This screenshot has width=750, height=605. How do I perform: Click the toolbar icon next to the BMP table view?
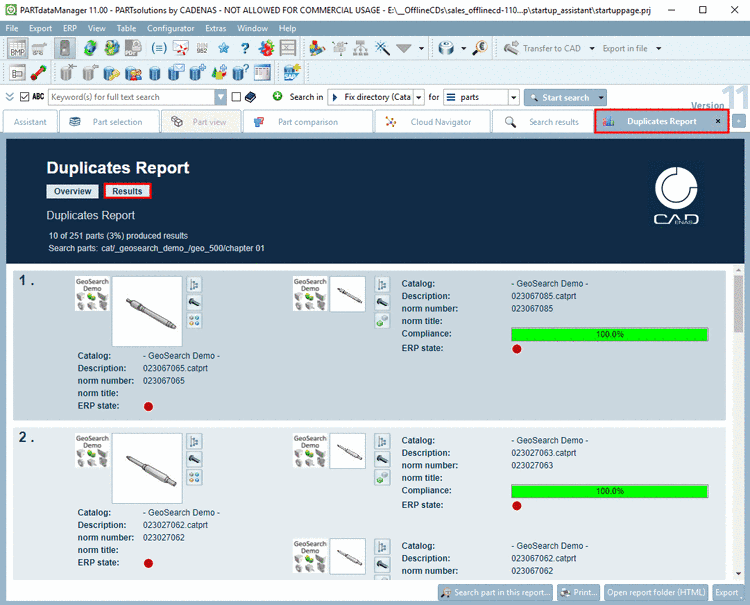coord(39,48)
